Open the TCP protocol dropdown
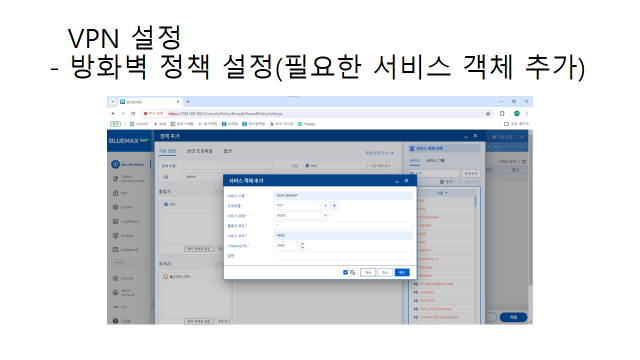640x360 pixels. point(325,205)
